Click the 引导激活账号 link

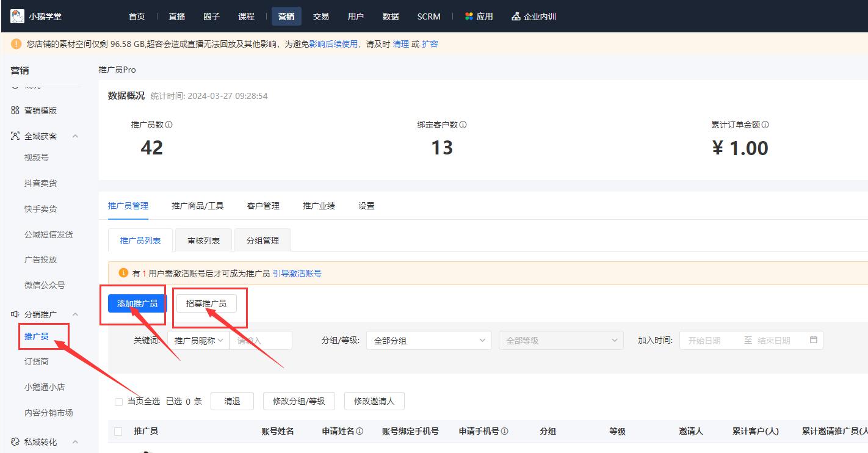(297, 274)
